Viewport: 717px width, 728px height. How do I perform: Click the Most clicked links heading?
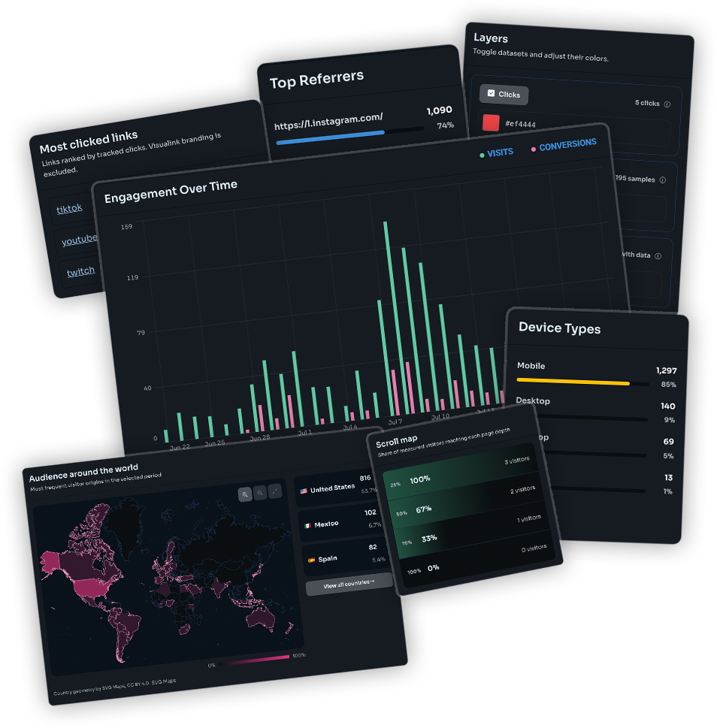point(88,142)
